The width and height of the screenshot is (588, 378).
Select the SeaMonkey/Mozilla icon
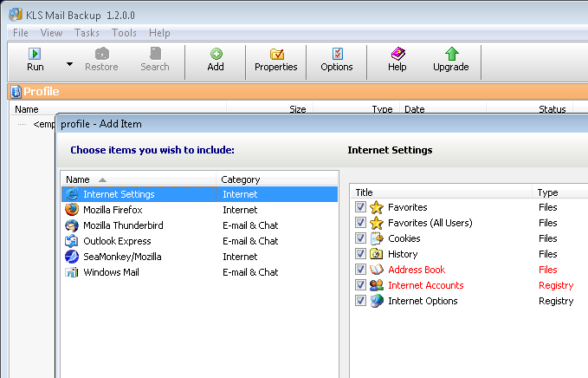pos(72,257)
